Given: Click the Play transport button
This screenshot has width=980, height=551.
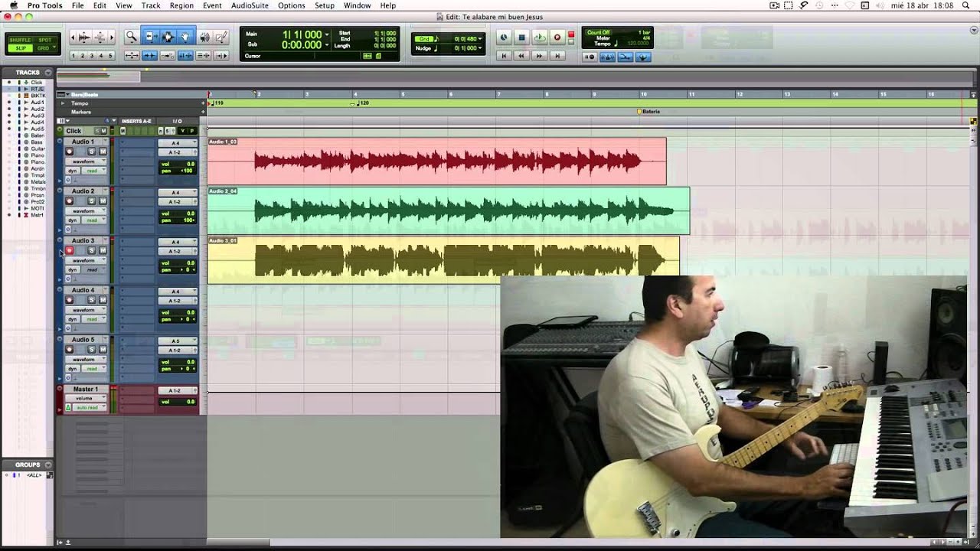Looking at the screenshot, I should [x=540, y=37].
